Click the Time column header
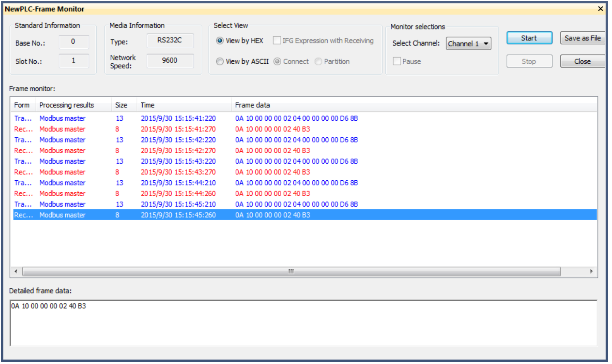This screenshot has height=364, width=612. pos(148,106)
